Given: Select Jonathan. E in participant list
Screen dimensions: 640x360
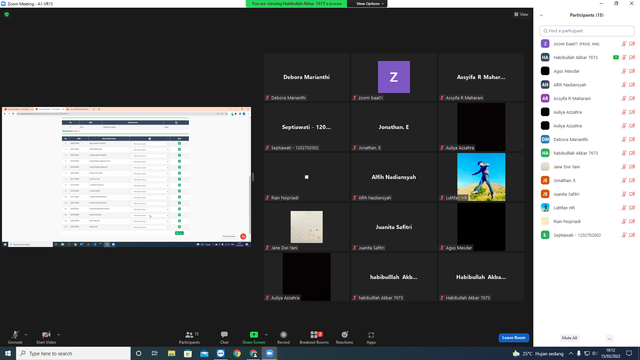Looking at the screenshot, I should (x=587, y=180).
